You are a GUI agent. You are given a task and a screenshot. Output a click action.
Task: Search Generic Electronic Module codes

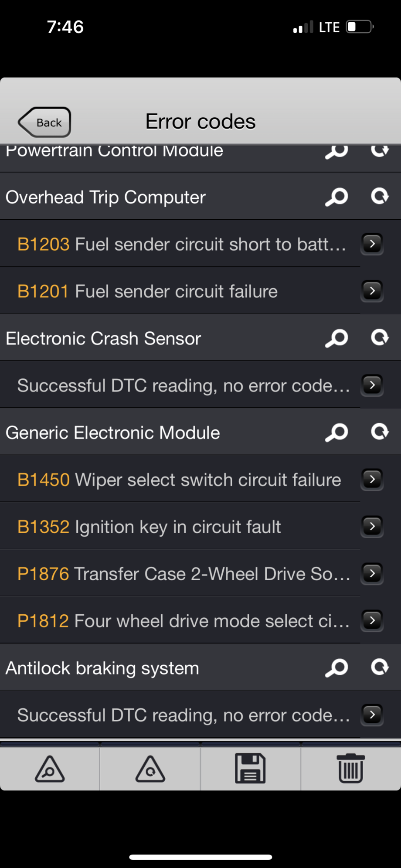point(336,432)
